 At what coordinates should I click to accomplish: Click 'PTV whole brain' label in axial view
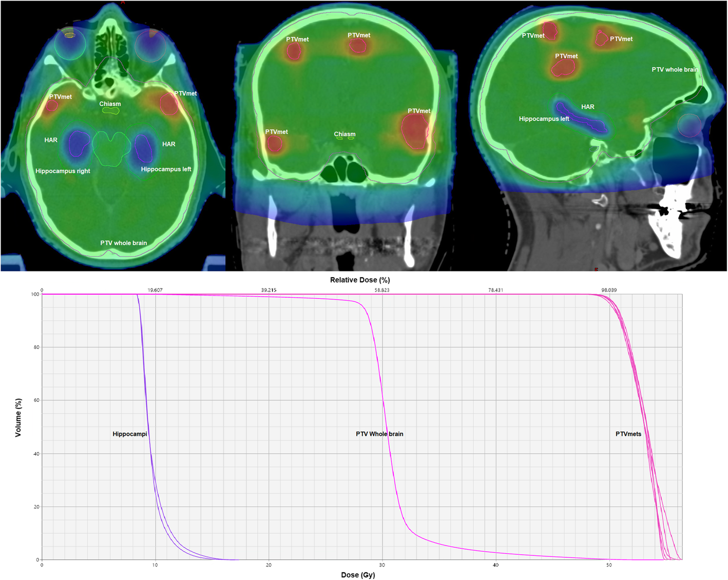click(123, 243)
